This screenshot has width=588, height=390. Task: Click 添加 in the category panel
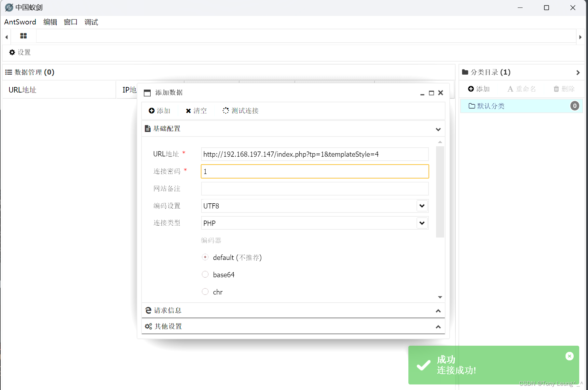click(x=479, y=89)
